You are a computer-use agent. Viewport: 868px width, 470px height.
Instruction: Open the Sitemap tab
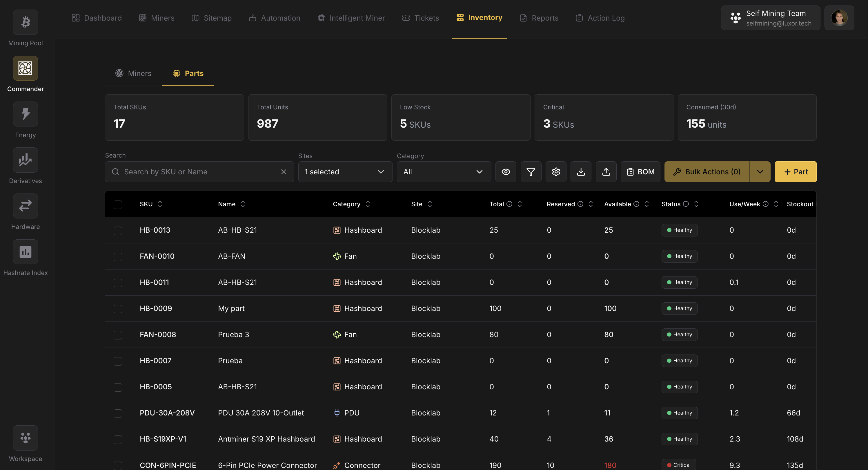coord(212,18)
